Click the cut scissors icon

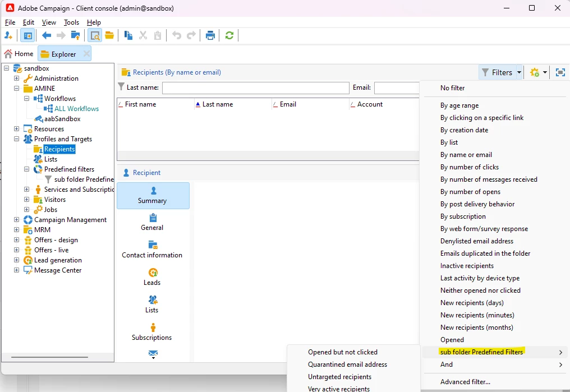click(143, 35)
